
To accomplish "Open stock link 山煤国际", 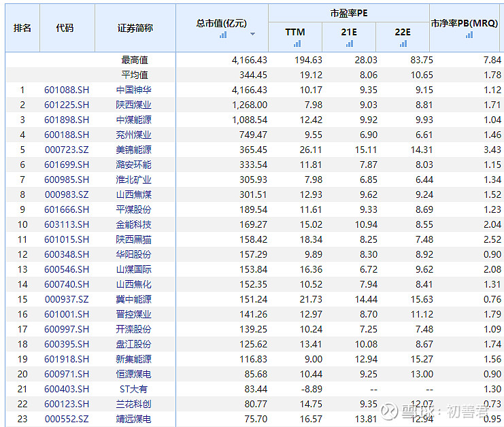I will 134,269.
